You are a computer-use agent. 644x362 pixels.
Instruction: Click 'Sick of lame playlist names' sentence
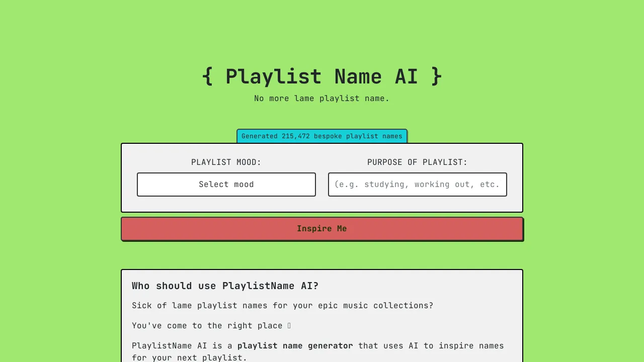pos(282,306)
